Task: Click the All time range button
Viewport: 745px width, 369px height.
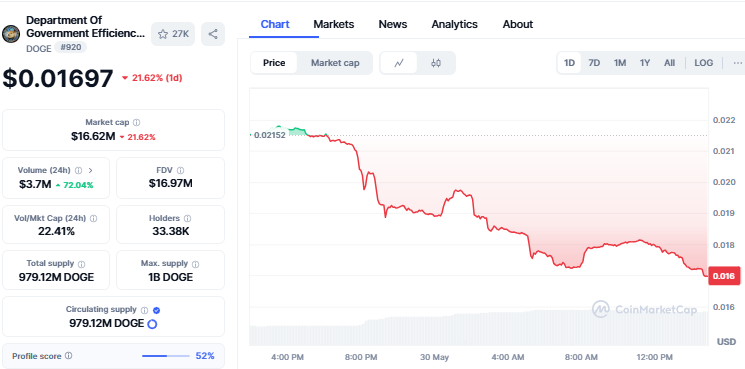Action: point(669,63)
